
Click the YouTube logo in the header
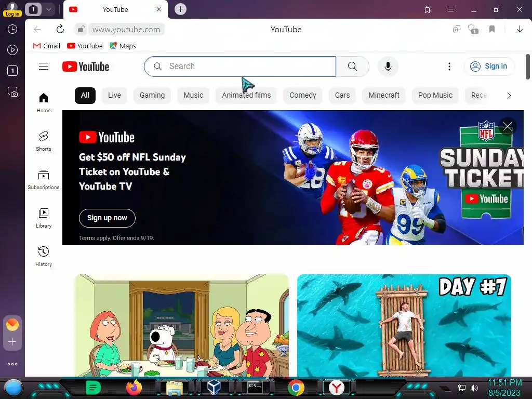[x=86, y=66]
